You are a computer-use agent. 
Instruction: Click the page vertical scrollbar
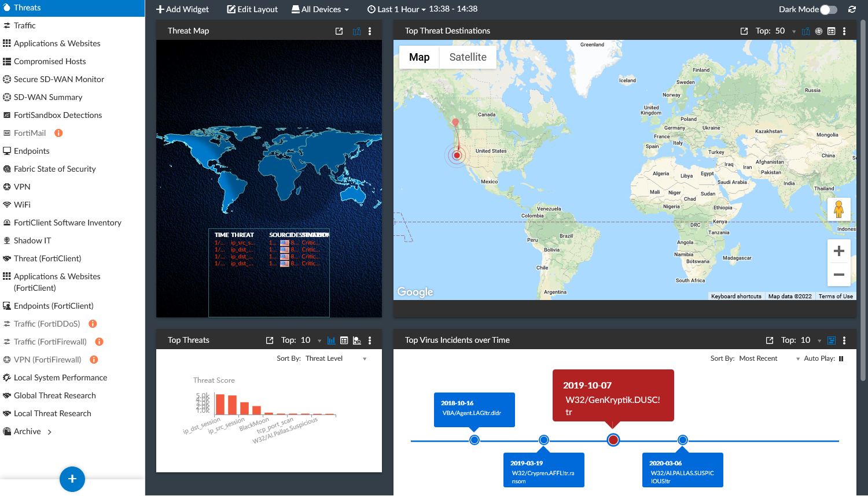pos(863,201)
